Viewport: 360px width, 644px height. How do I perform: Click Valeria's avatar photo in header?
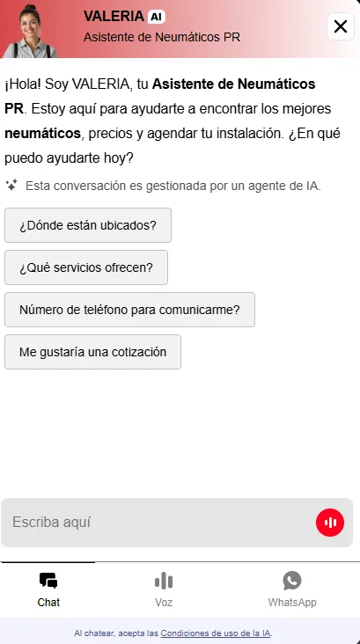30,31
